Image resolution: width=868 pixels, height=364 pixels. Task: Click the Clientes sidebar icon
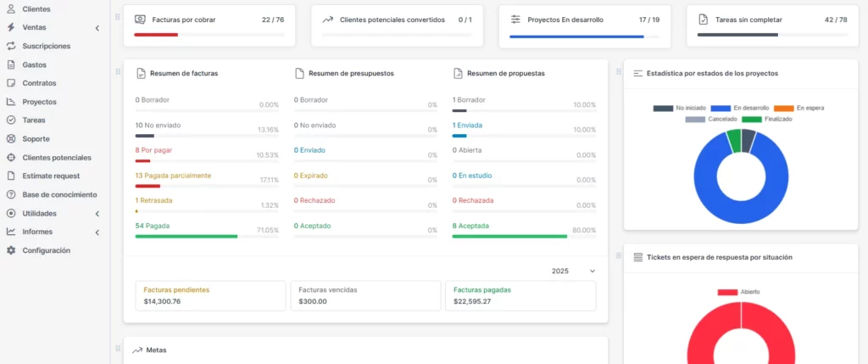11,8
